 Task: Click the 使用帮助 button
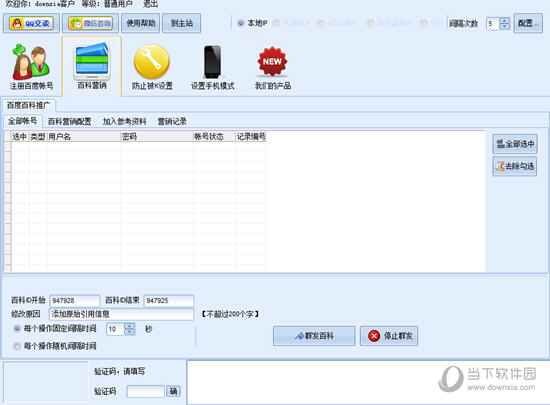(x=141, y=23)
